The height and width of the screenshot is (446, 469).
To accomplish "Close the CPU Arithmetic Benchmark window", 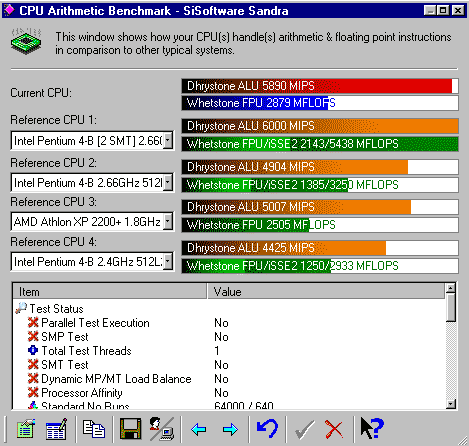I will [x=458, y=10].
